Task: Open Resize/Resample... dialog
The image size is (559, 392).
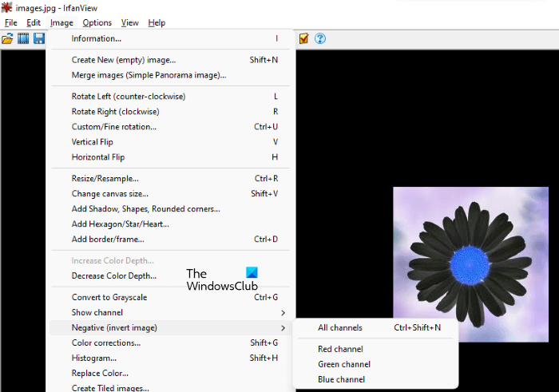Action: coord(170,179)
